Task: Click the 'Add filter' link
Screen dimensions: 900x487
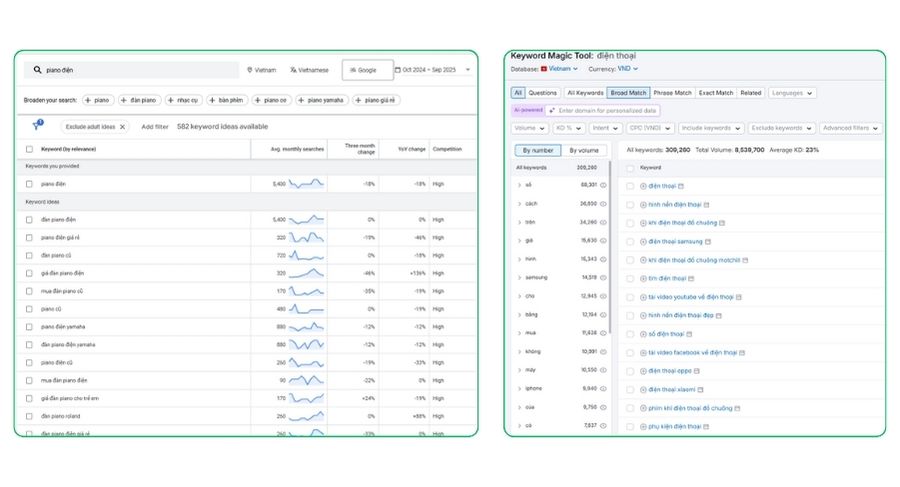Action: coord(155,127)
